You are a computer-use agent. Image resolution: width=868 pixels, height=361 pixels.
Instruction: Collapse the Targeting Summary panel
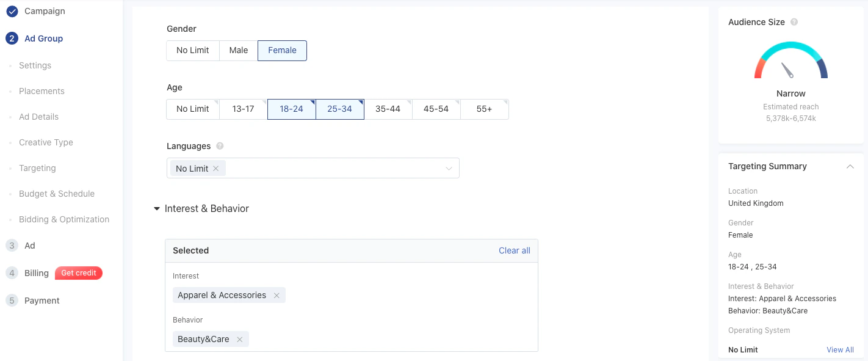(850, 166)
